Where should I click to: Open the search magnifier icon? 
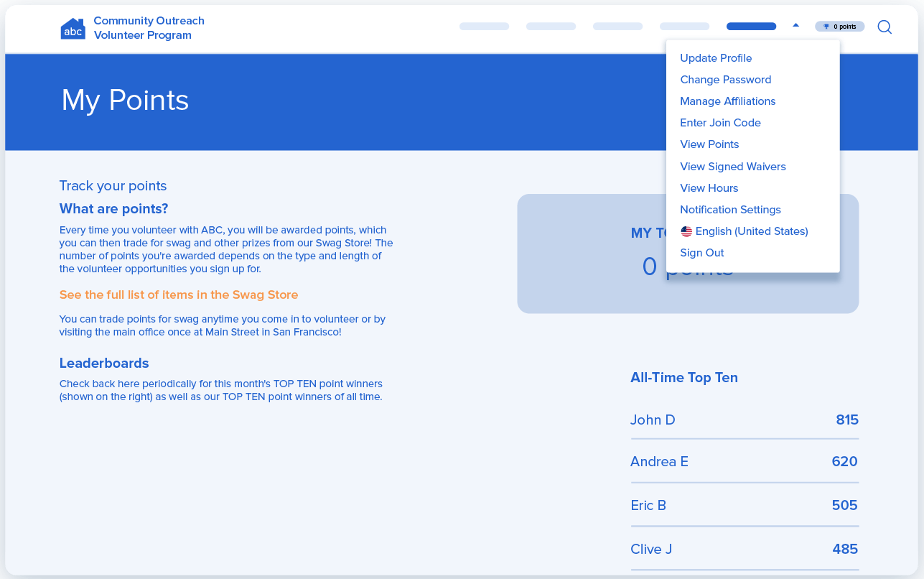885,27
